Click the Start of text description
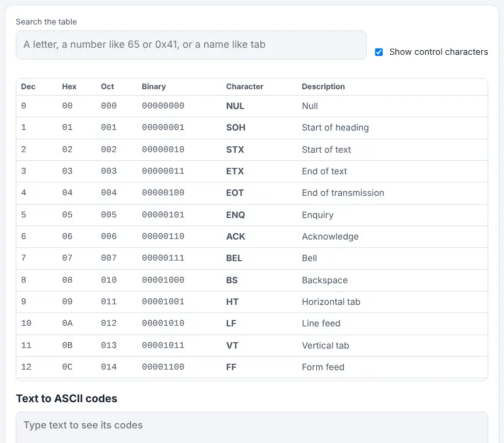This screenshot has height=443, width=504. [326, 150]
